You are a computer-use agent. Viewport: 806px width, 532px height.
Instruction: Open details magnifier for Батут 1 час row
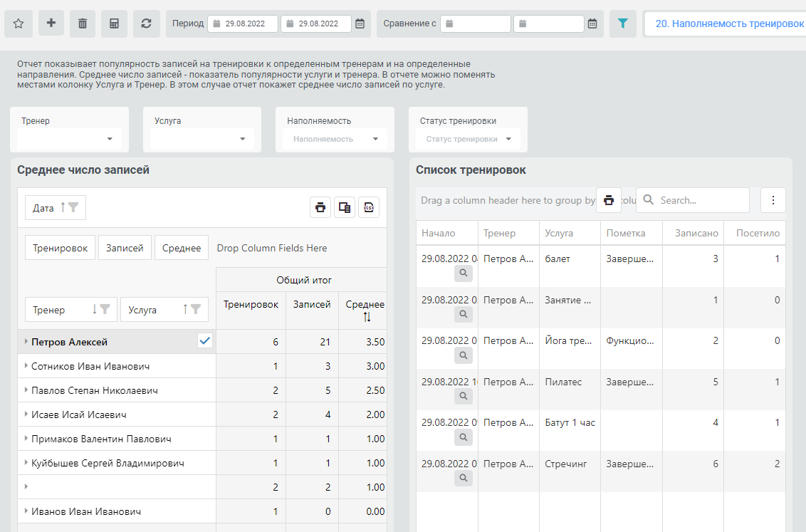click(463, 437)
